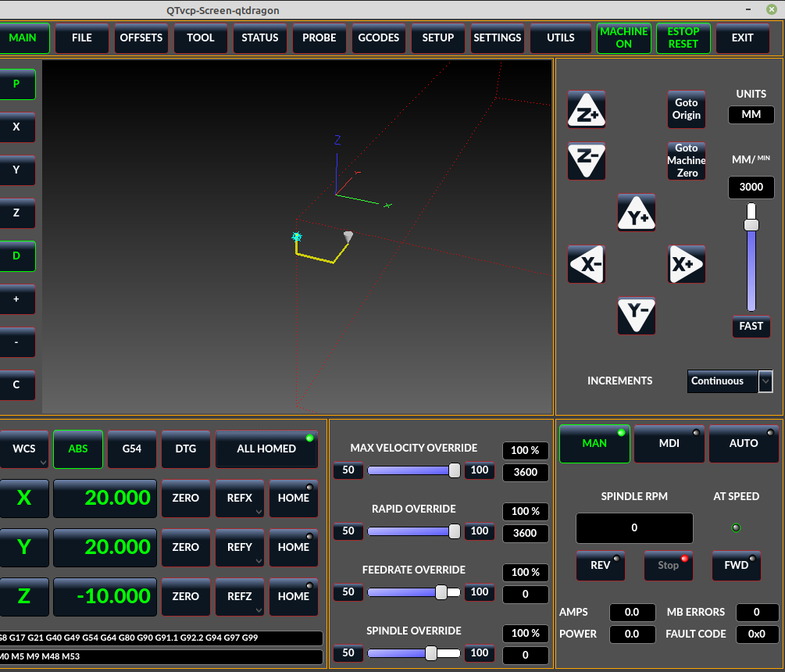Toggle MACHINE ON power button

624,38
